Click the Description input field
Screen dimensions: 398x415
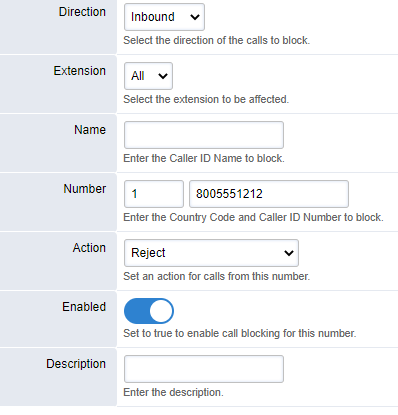tap(204, 369)
